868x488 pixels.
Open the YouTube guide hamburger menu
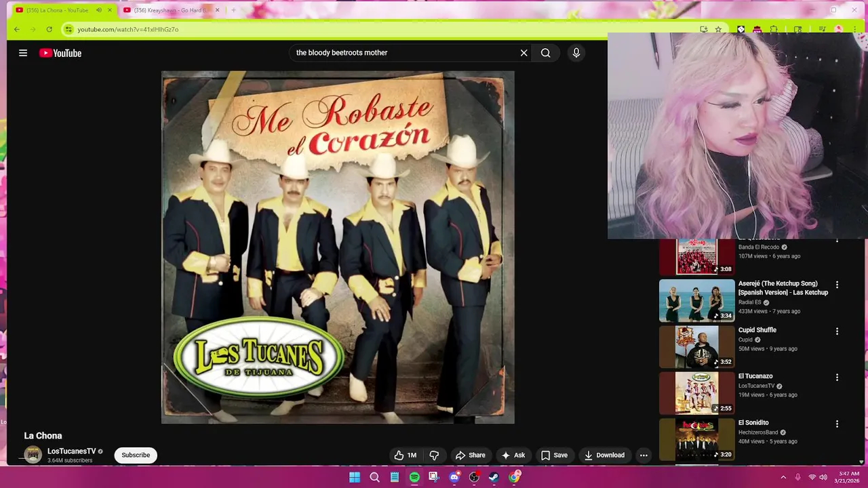tap(23, 53)
